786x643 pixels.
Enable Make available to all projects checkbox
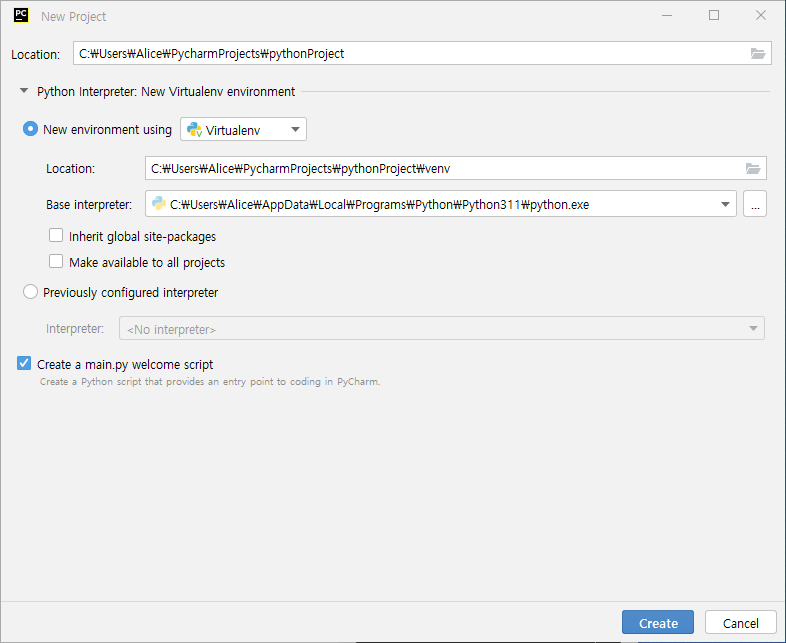click(56, 262)
